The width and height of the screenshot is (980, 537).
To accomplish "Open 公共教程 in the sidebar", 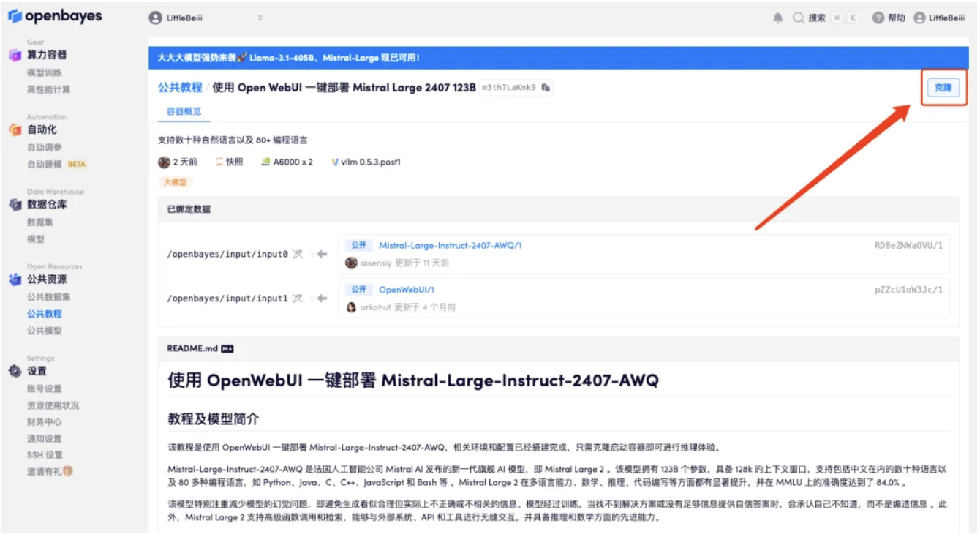I will (45, 314).
